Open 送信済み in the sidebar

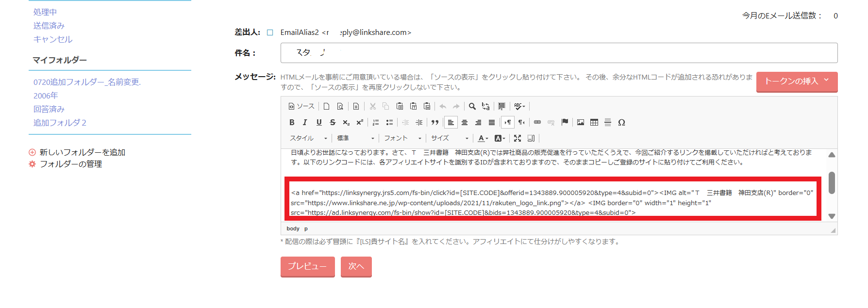[49, 26]
